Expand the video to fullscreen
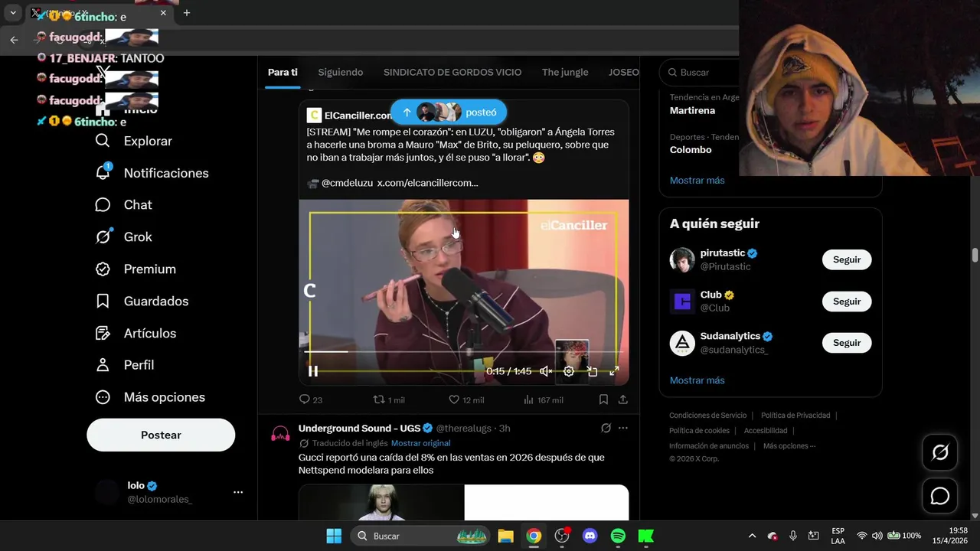980x551 pixels. tap(614, 371)
